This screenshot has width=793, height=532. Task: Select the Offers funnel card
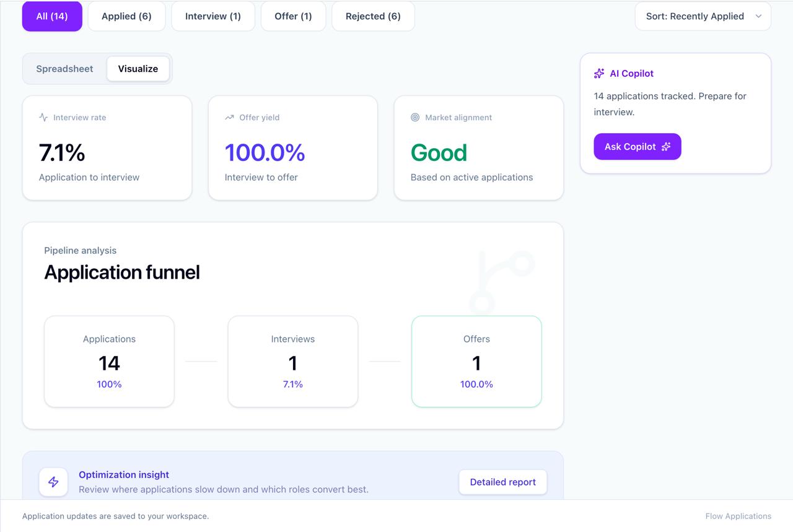pos(476,362)
